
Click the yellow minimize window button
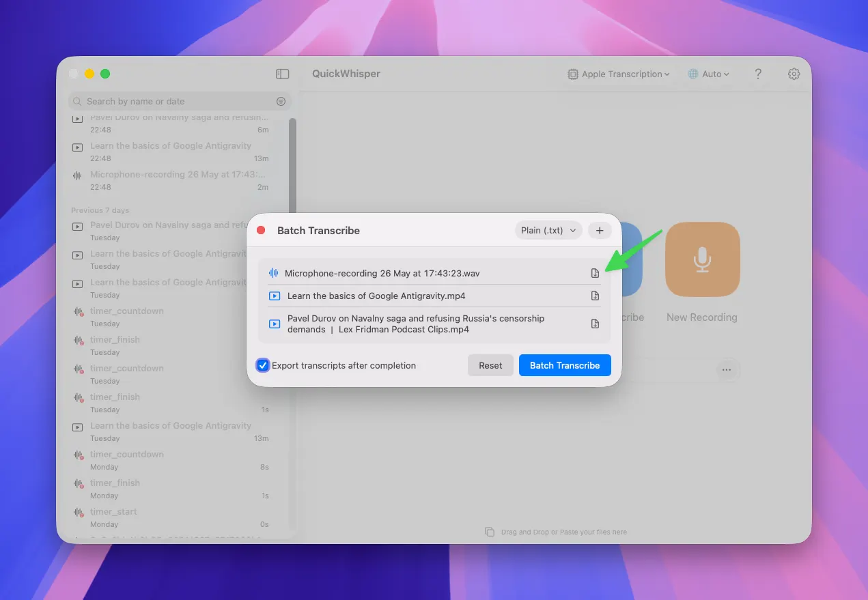click(x=89, y=74)
